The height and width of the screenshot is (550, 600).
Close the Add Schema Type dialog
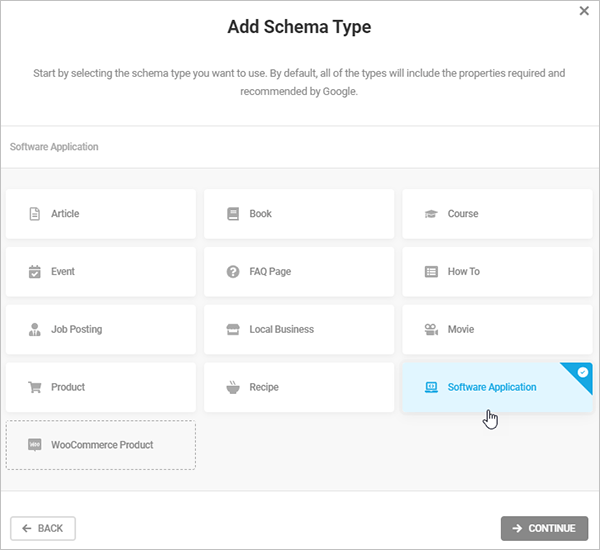point(584,11)
